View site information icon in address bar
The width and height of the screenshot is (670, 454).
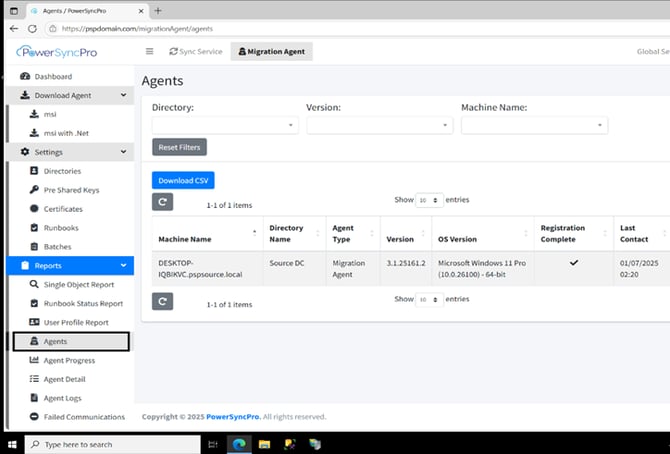coord(53,29)
